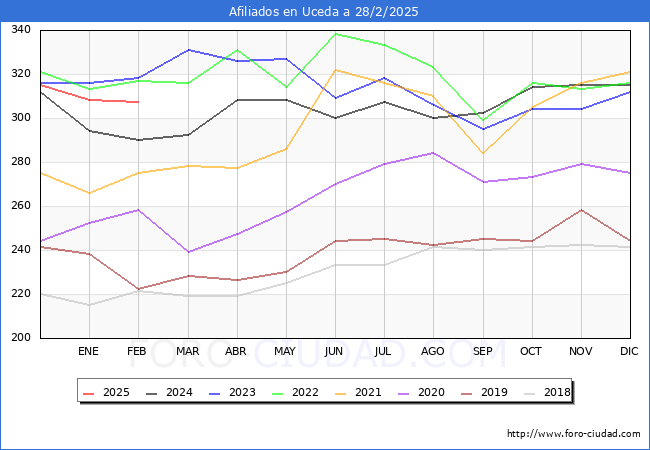
Task: Click the 2020 purple line dip at MAR
Action: pyautogui.click(x=189, y=252)
